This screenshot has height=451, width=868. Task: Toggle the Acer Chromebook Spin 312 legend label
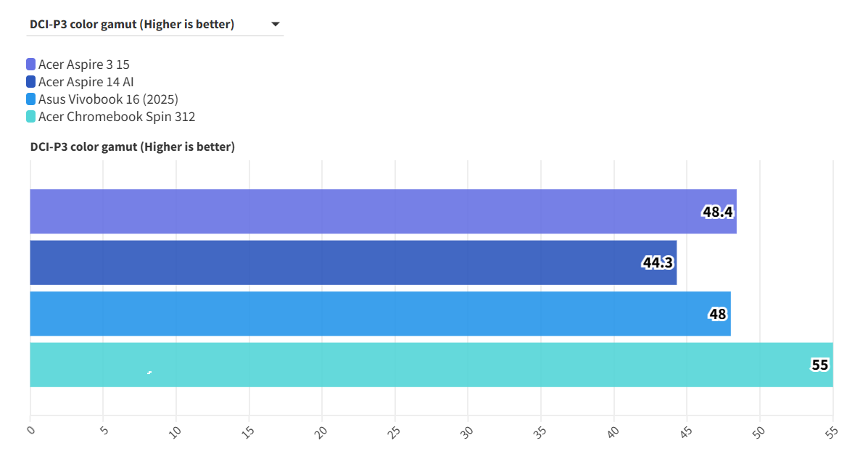pos(117,117)
